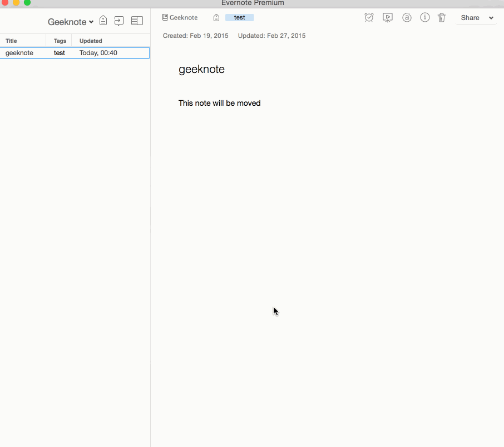Click the Share button
504x447 pixels.
pyautogui.click(x=470, y=18)
